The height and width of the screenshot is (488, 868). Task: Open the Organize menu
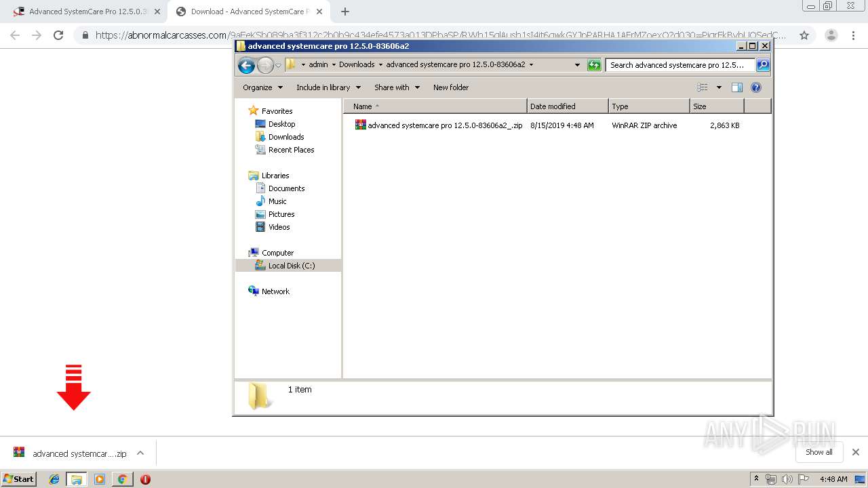tap(263, 87)
